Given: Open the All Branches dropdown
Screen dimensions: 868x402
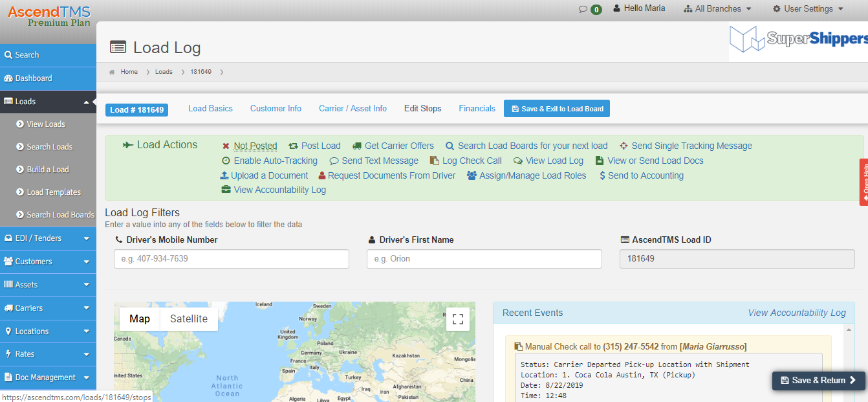Looking at the screenshot, I should pyautogui.click(x=718, y=9).
